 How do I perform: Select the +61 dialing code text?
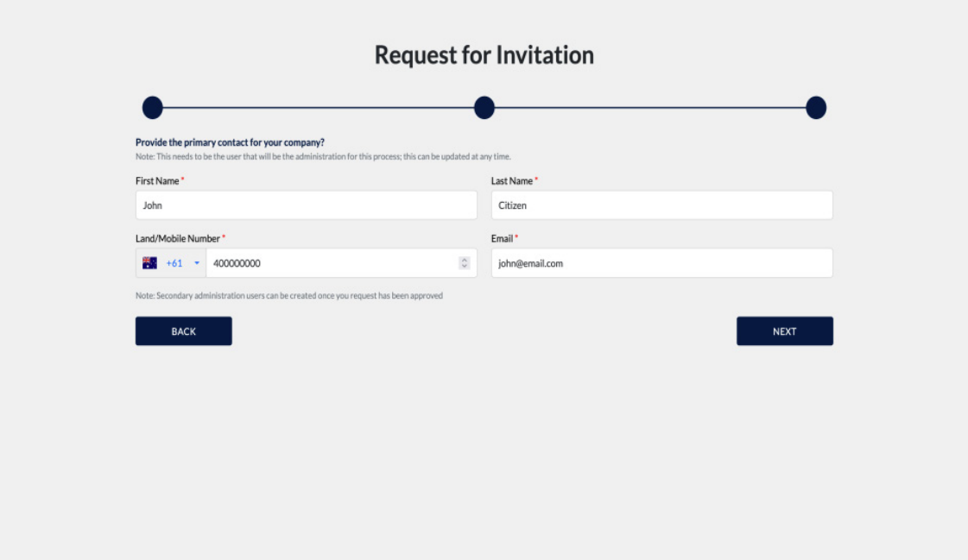(174, 263)
